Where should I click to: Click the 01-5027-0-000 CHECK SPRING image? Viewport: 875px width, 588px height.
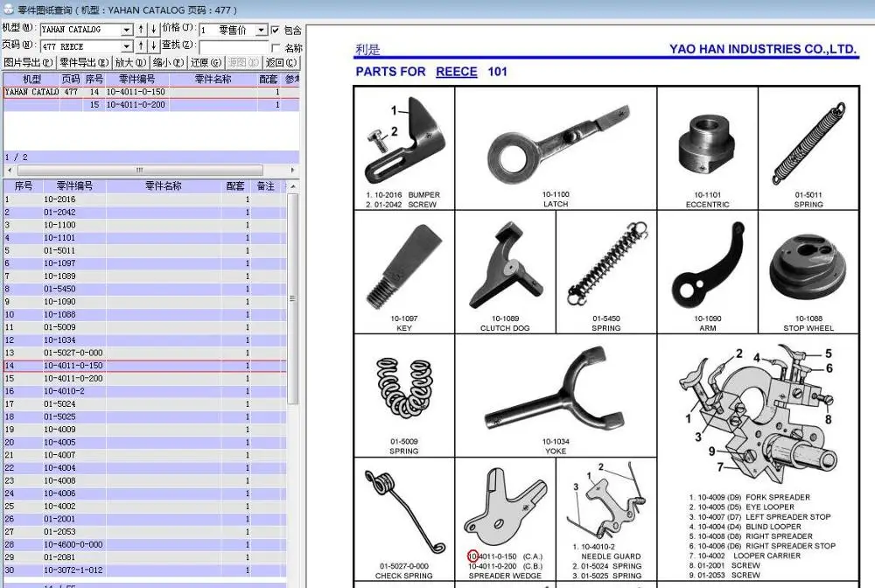tap(404, 512)
